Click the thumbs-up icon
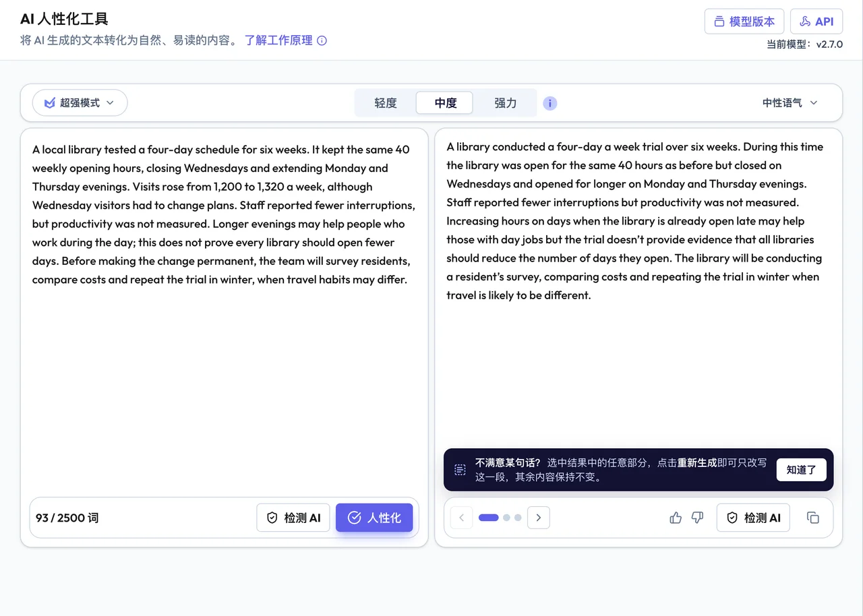863x616 pixels. [x=676, y=518]
